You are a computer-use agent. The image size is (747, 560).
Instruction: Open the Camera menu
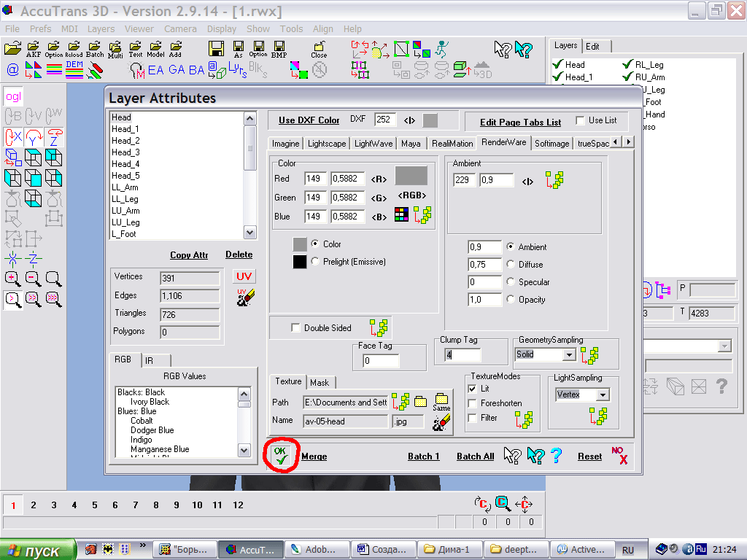click(x=180, y=28)
